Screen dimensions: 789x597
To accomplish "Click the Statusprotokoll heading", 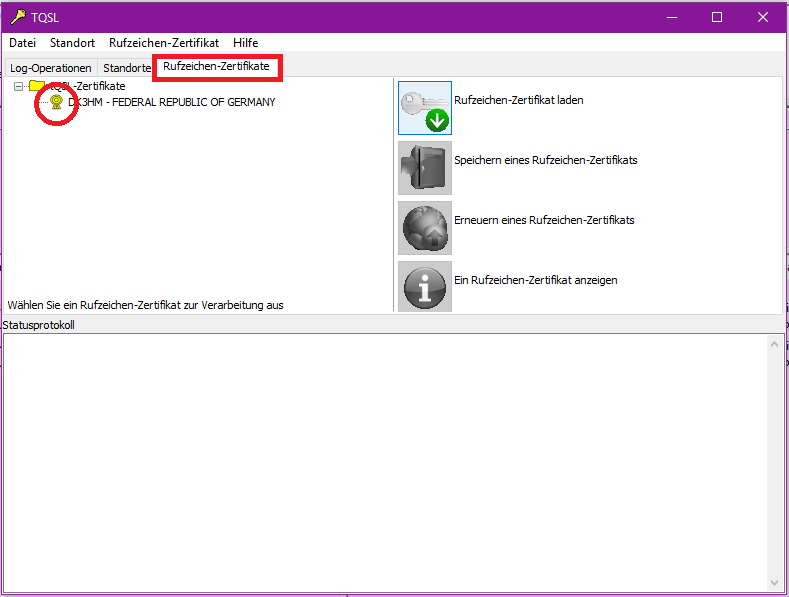I will click(39, 325).
